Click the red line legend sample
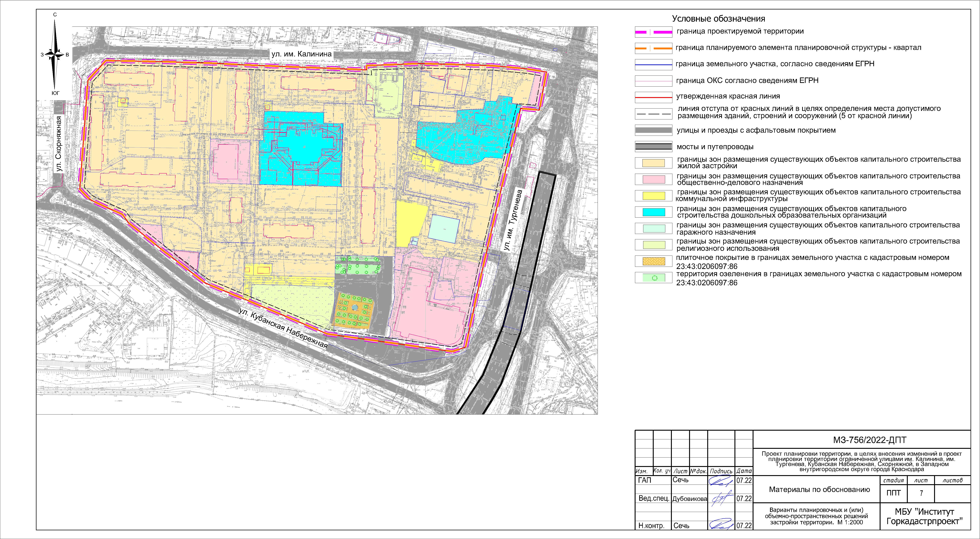 [x=654, y=97]
